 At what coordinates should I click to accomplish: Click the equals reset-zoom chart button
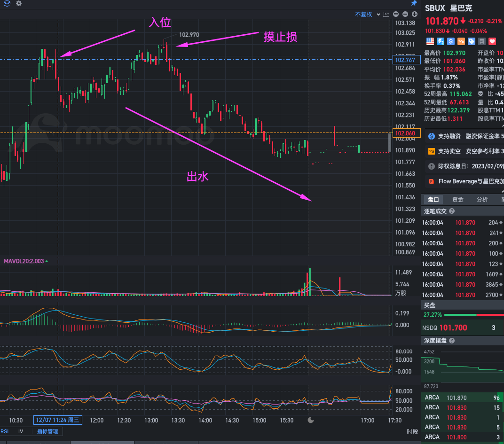coord(396,14)
